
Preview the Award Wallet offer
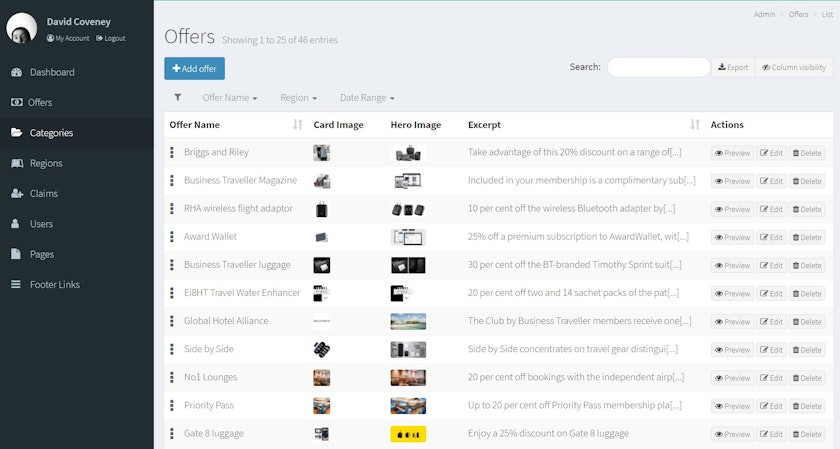(731, 238)
